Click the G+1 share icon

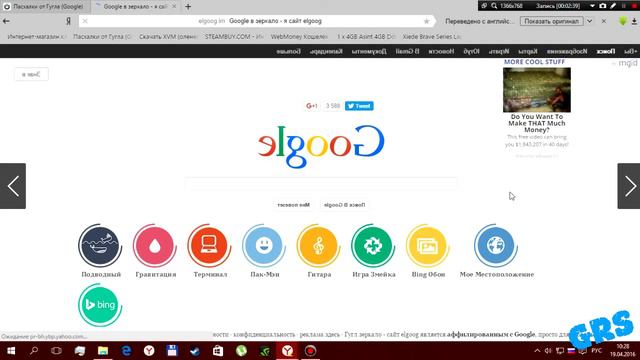[312, 106]
